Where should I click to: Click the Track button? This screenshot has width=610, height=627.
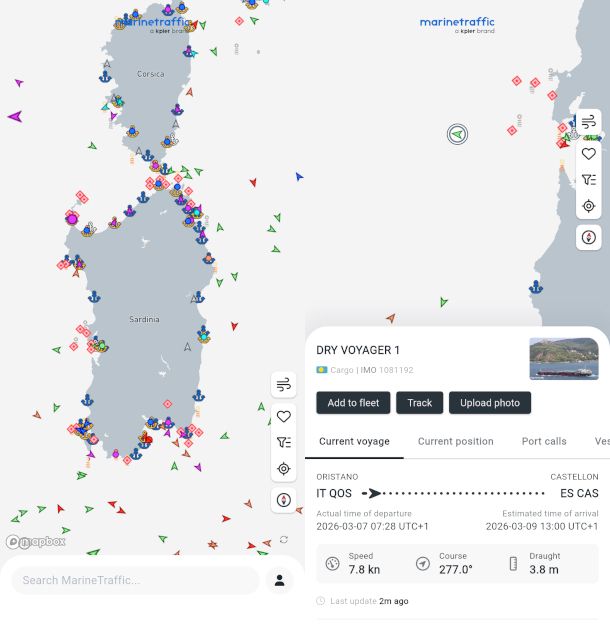420,403
